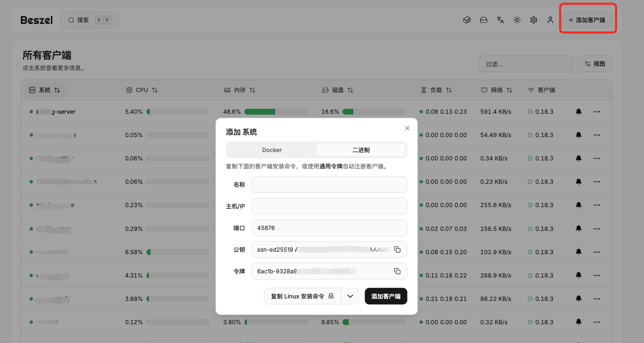
Task: Click the 通用令牌 link in description
Action: (x=331, y=166)
